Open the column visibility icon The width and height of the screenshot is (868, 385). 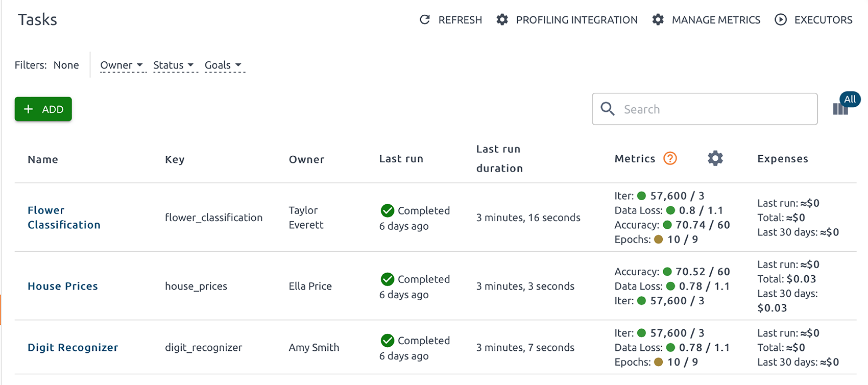840,109
